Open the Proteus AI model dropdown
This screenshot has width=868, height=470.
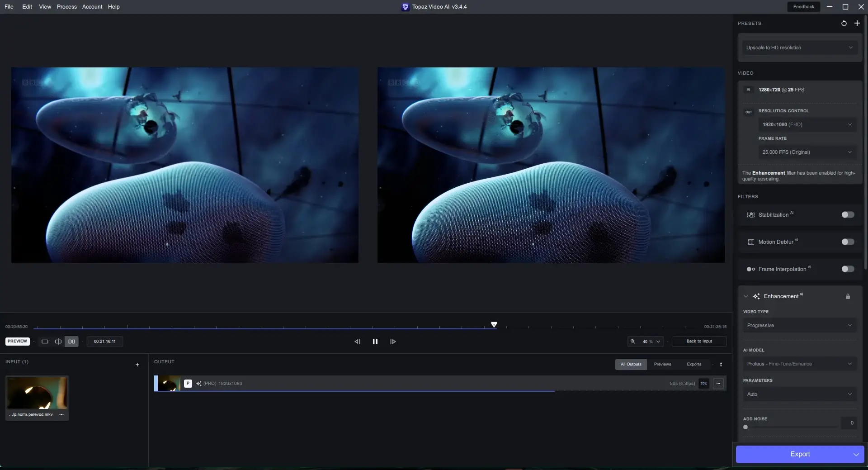pyautogui.click(x=799, y=364)
